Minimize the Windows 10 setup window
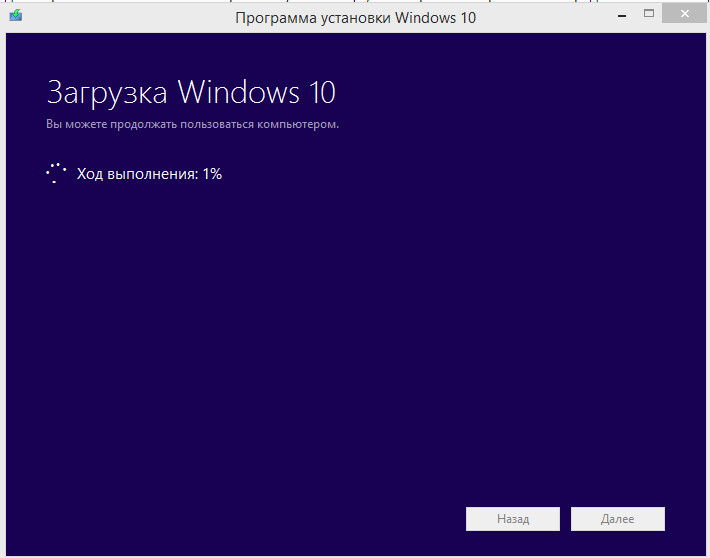 622,15
